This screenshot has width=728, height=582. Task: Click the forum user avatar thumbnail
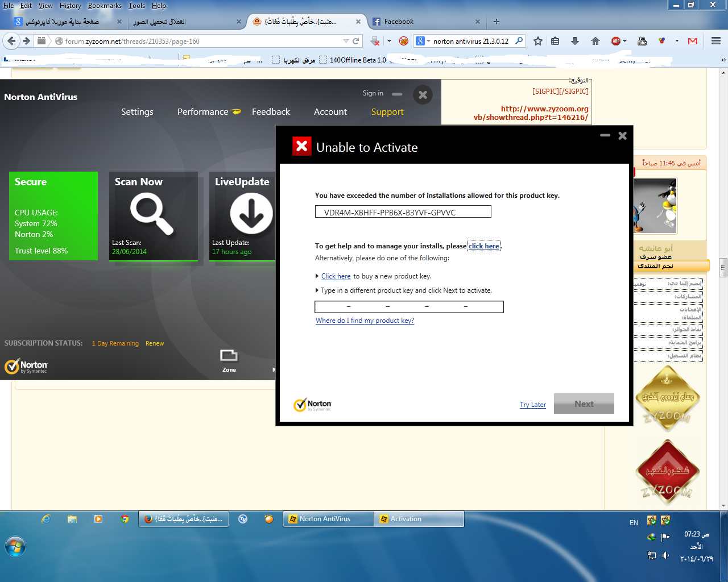(655, 206)
